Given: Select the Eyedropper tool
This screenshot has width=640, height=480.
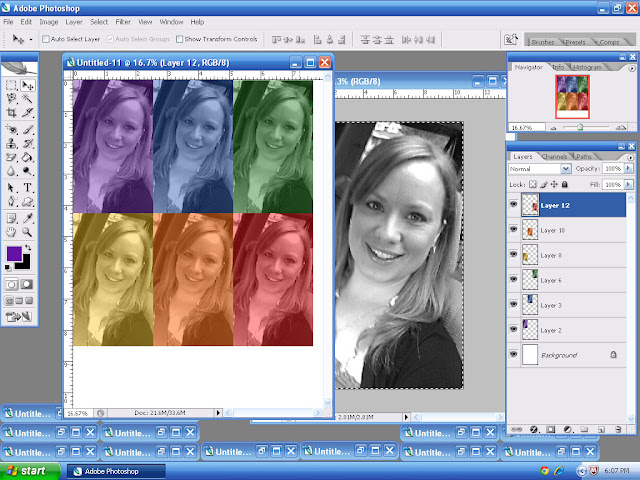Looking at the screenshot, I should tap(27, 218).
